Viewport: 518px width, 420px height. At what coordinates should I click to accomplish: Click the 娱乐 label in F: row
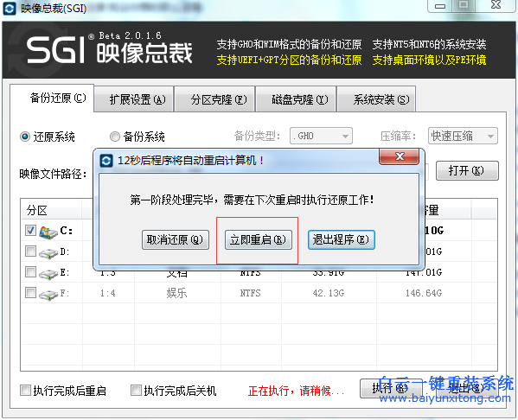[x=177, y=293]
